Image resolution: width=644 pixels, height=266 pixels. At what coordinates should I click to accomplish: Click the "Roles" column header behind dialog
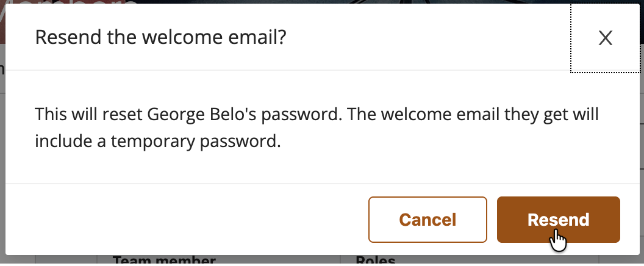pos(376,261)
